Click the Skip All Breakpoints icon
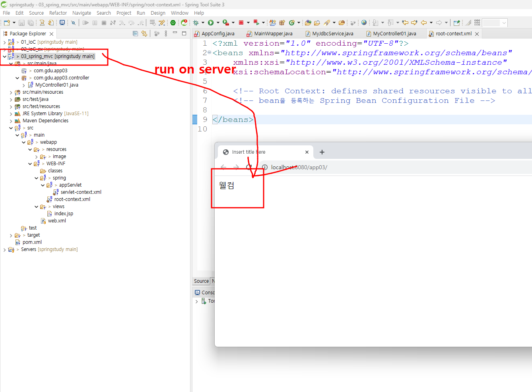The image size is (532, 392). coord(73,23)
